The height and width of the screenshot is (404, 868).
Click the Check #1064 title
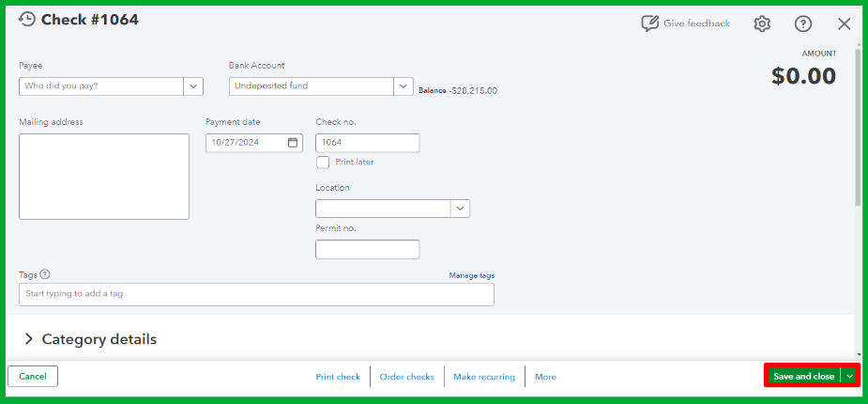pyautogui.click(x=90, y=20)
